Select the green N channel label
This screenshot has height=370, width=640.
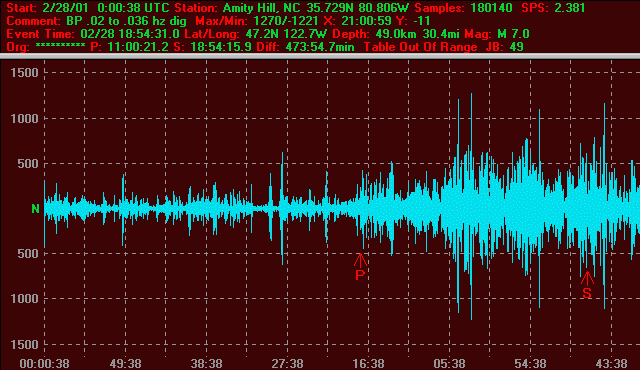pyautogui.click(x=36, y=209)
